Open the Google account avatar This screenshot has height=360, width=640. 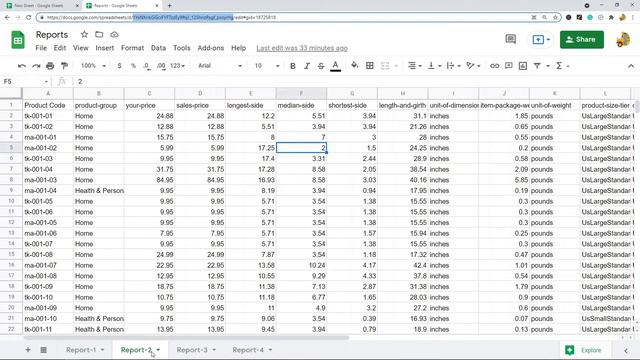623,40
